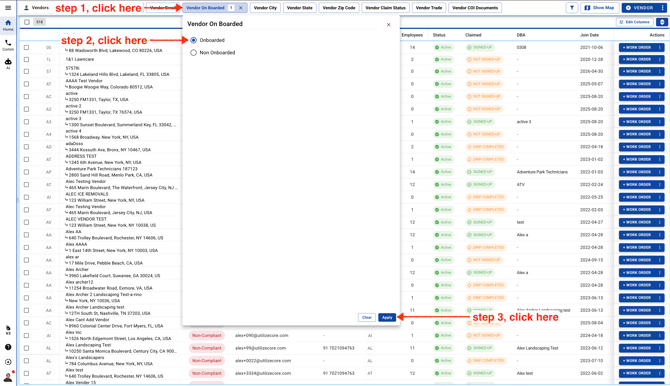Click the 518 vendor count badge
The width and height of the screenshot is (670, 386).
click(39, 22)
